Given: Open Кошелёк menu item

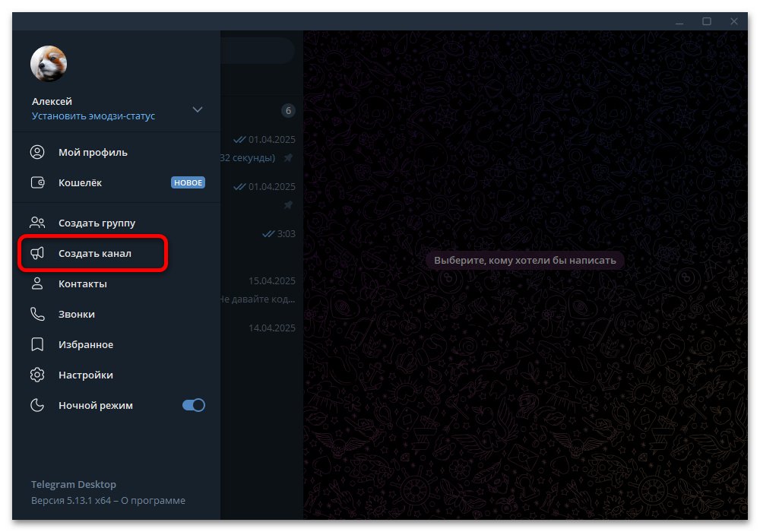Looking at the screenshot, I should pos(116,182).
